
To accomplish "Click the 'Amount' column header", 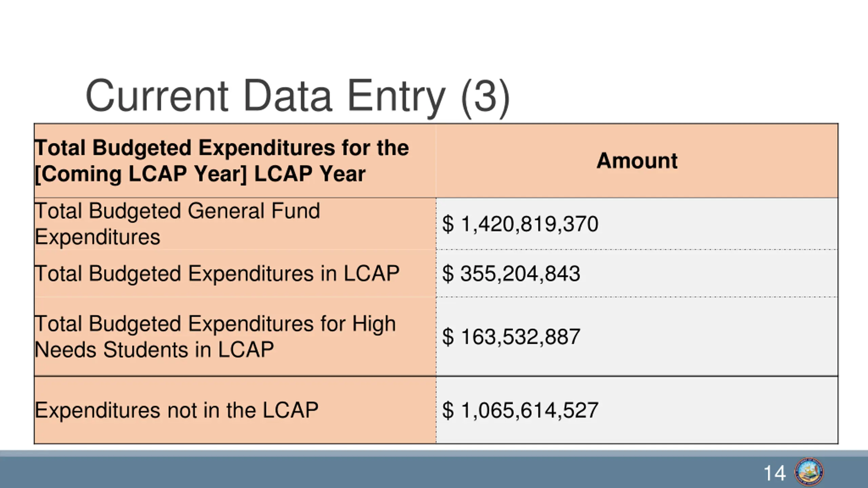I will 637,161.
